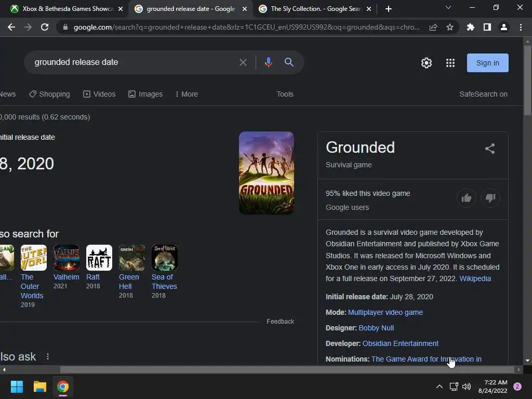
Task: Open File Explorer from the taskbar
Action: point(39,387)
